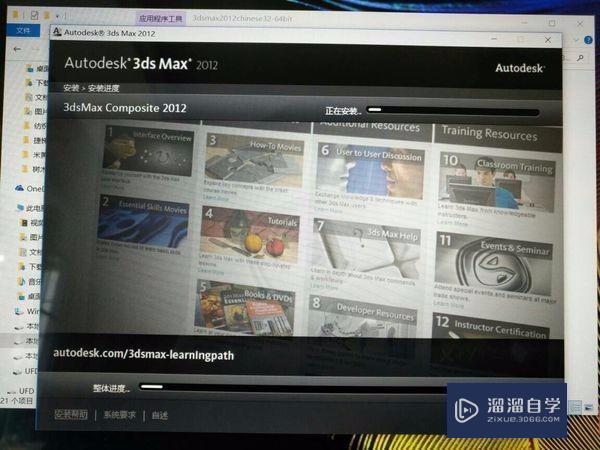Click the autodesk.com/3dsmax-learningpath URL text
The width and height of the screenshot is (600, 450).
pos(143,354)
